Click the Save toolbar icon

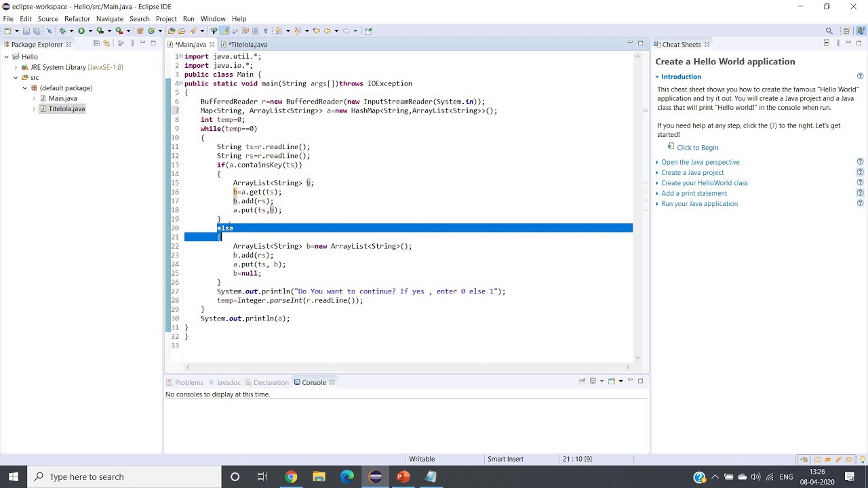pyautogui.click(x=26, y=30)
